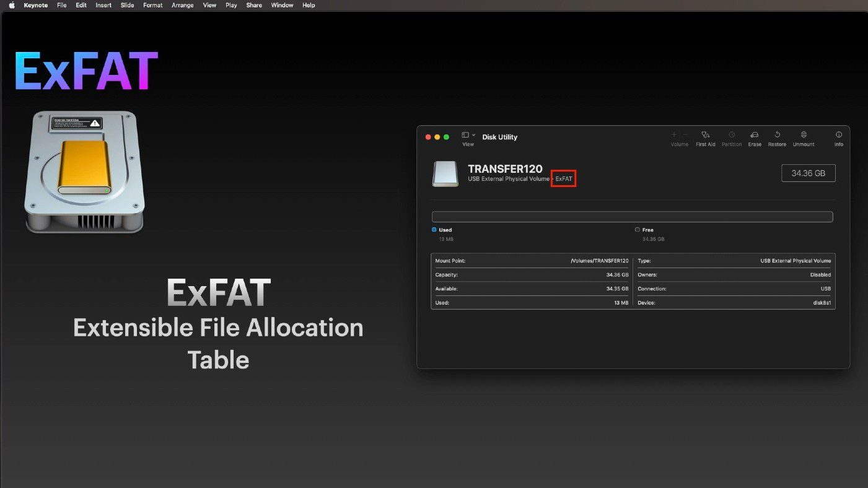Click the Restore icon in Disk Utility
This screenshot has height=488, width=868.
pyautogui.click(x=777, y=134)
